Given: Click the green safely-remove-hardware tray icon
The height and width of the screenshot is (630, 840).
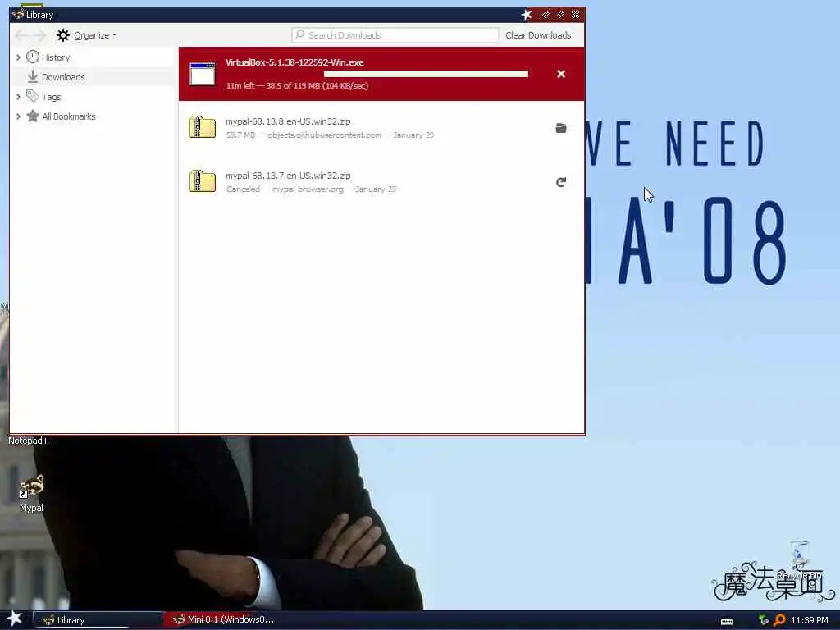Looking at the screenshot, I should (764, 620).
